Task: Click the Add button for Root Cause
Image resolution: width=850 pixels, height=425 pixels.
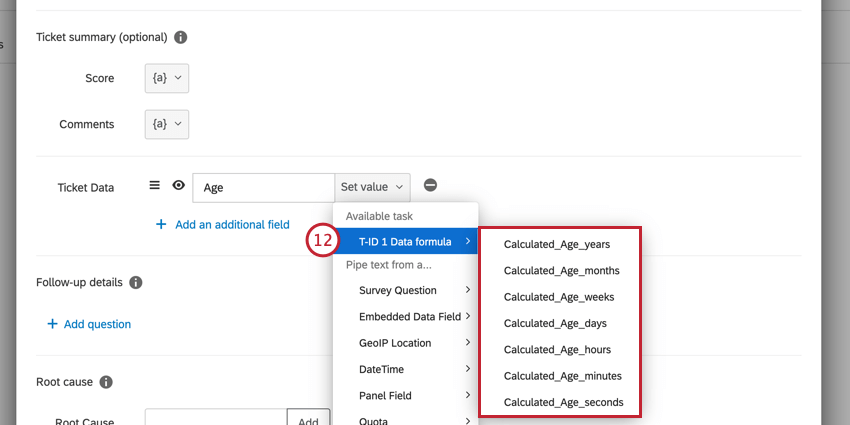Action: coord(308,419)
